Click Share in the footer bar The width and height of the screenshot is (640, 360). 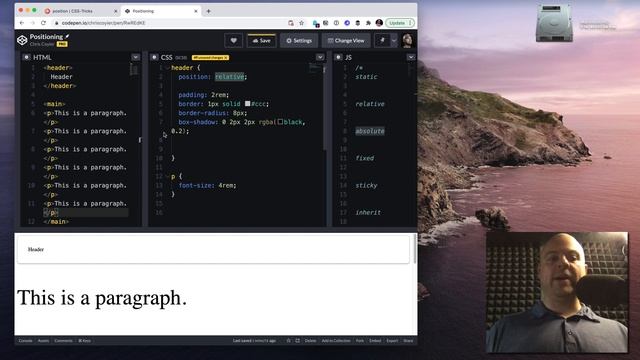click(408, 340)
